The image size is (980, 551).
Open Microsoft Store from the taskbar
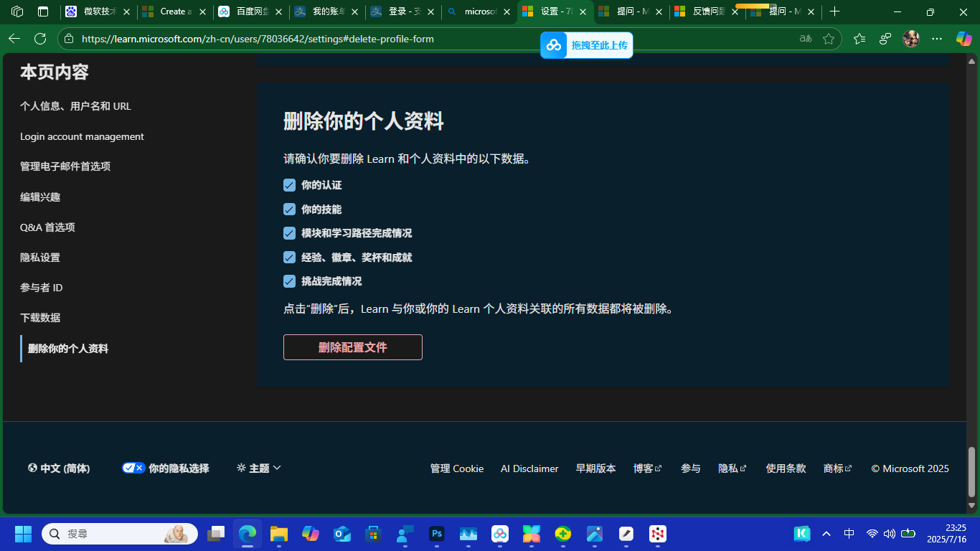tap(373, 534)
